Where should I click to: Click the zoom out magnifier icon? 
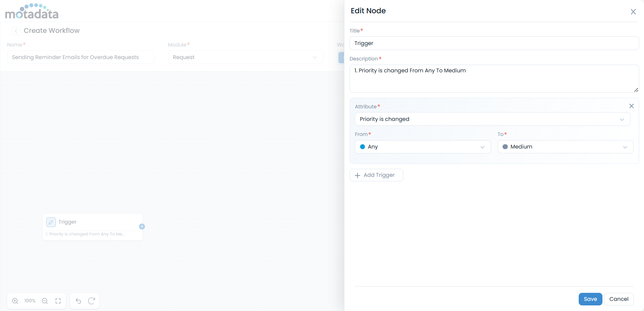pos(45,301)
